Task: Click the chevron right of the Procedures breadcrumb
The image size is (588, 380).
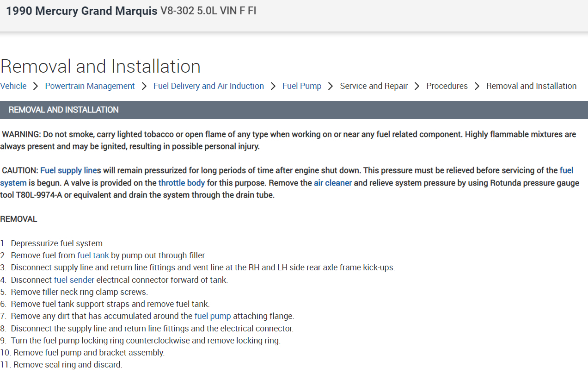Action: (477, 86)
